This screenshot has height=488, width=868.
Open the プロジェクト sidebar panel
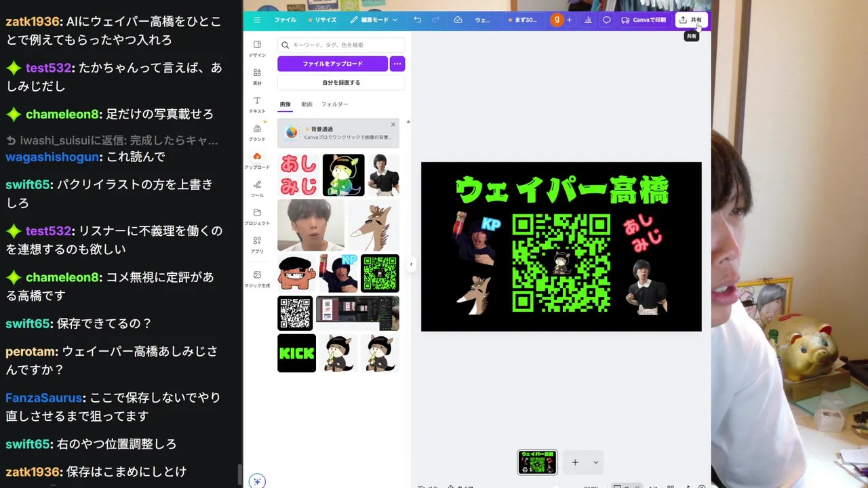(x=257, y=217)
